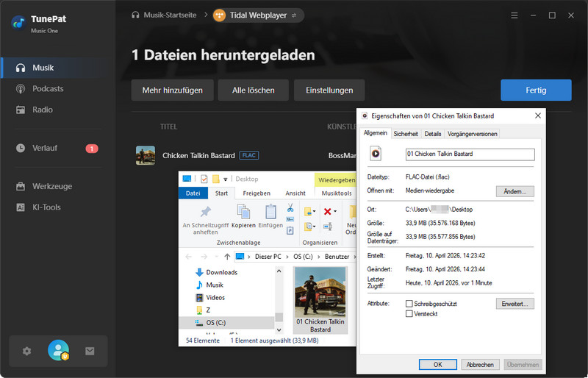Screen dimensions: 588x378
Task: Click the Erweitert button
Action: (x=515, y=304)
